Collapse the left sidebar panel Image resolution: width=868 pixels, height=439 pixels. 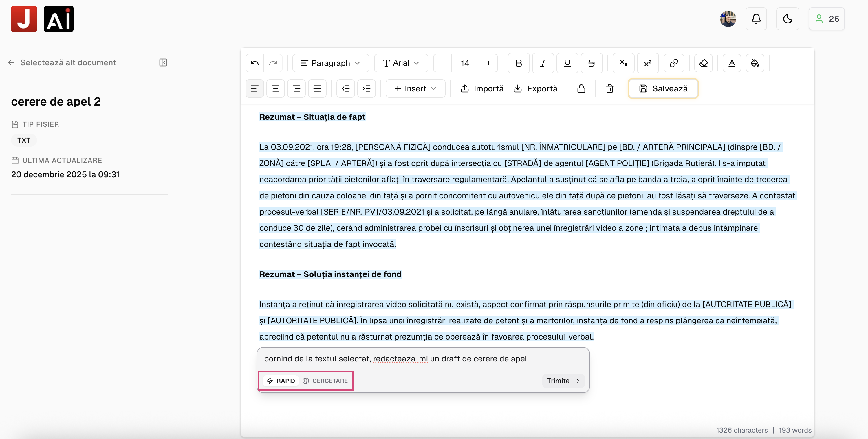pos(163,62)
